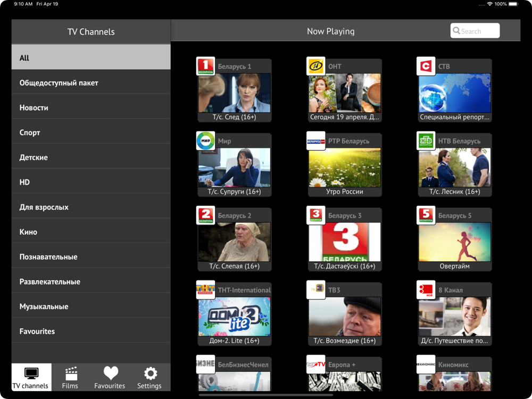Image resolution: width=532 pixels, height=399 pixels.
Task: Open the Settings tab
Action: click(149, 377)
